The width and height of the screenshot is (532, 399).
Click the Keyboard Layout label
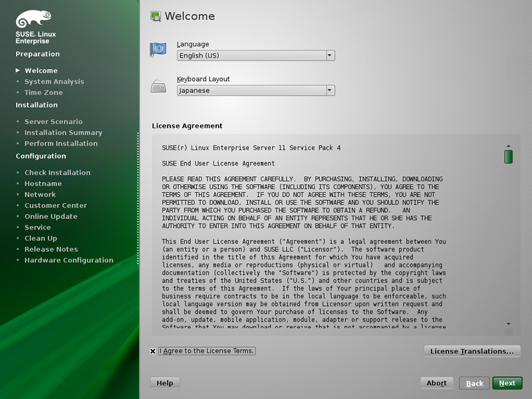coord(203,79)
